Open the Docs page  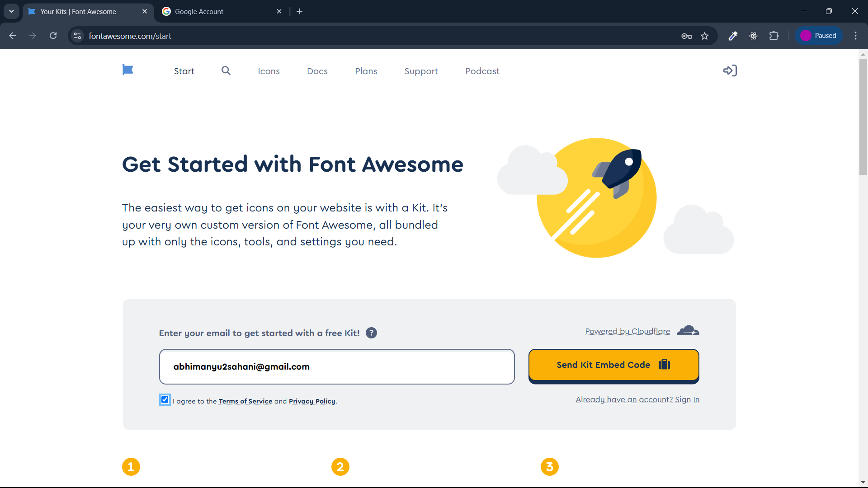click(317, 71)
